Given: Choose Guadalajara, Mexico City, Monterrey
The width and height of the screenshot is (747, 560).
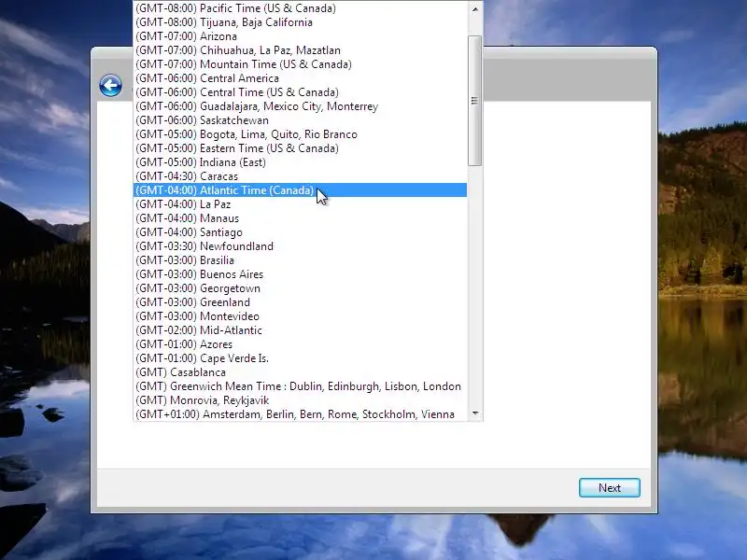Looking at the screenshot, I should (x=300, y=106).
